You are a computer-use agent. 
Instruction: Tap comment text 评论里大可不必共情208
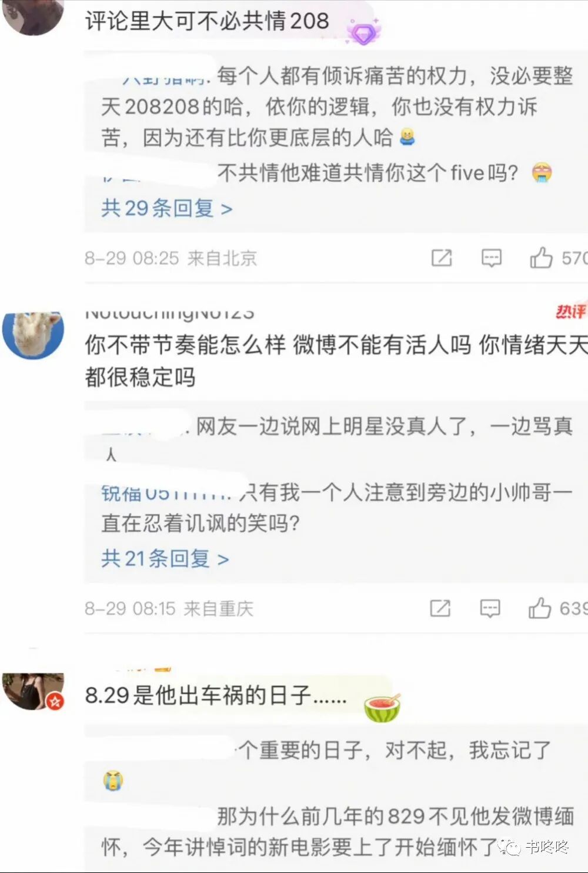[x=207, y=21]
